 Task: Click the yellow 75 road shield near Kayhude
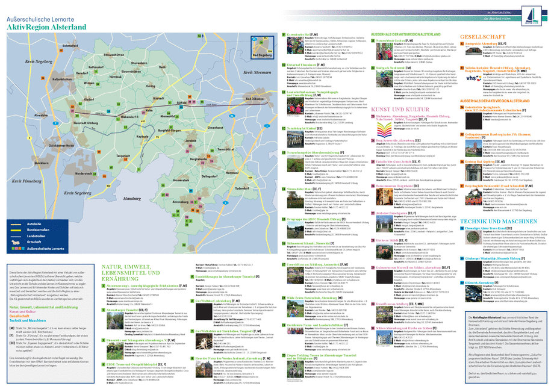click(157, 137)
